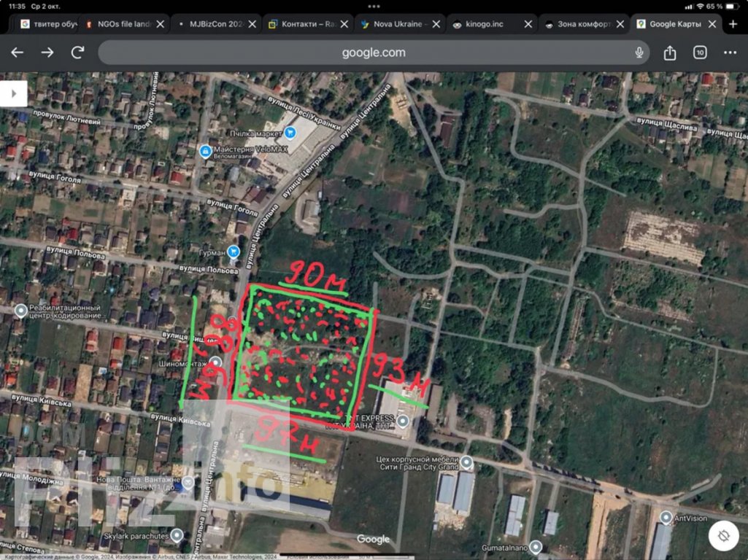Viewport: 748px width, 560px height.
Task: Open the share menu icon
Action: pyautogui.click(x=670, y=52)
